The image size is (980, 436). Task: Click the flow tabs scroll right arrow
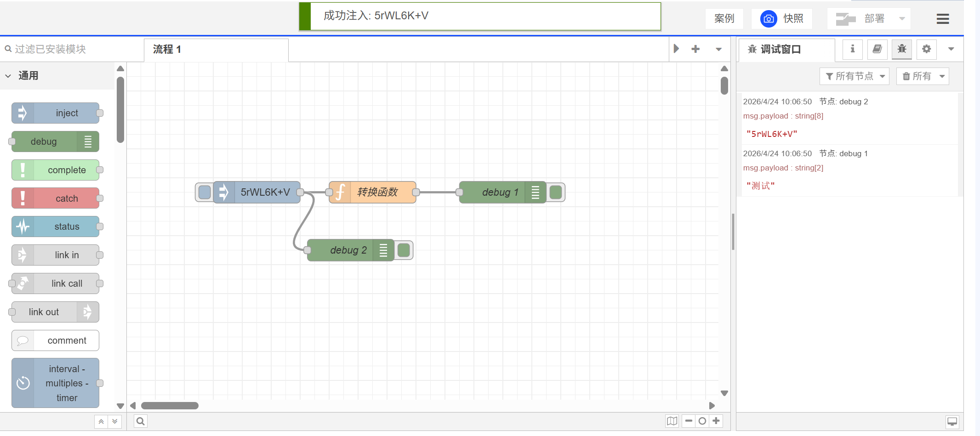click(676, 49)
